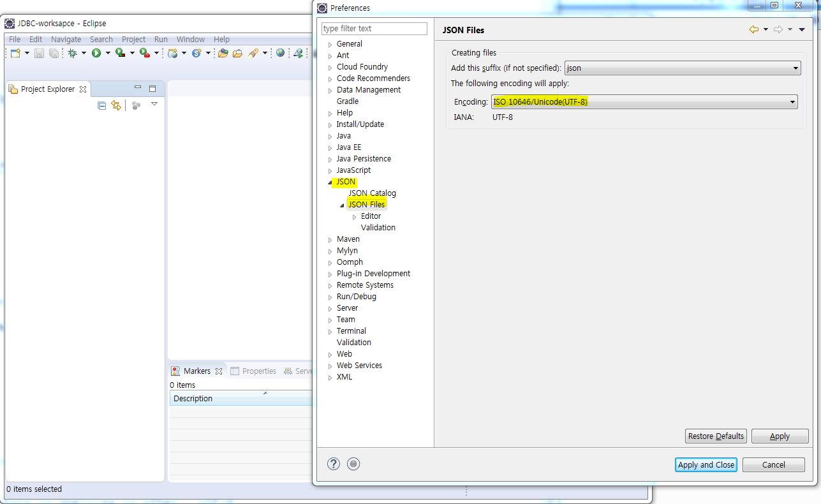821x504 pixels.
Task: Expand the Editor node under JSON Files
Action: coord(355,216)
